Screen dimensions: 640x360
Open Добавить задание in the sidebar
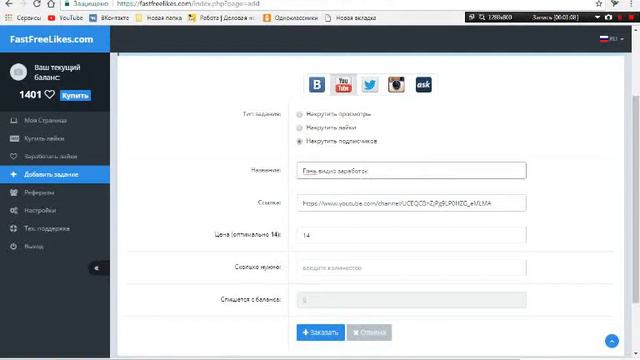pyautogui.click(x=55, y=174)
